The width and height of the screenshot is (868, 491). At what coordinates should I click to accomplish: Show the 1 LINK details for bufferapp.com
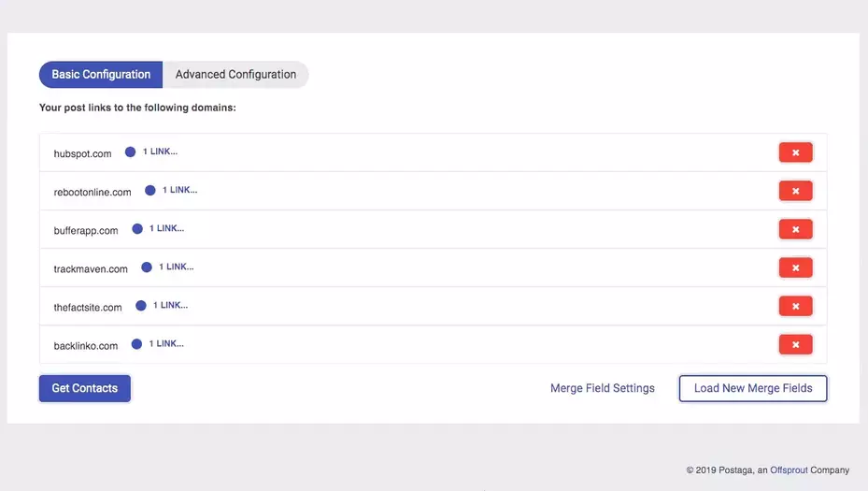[166, 228]
